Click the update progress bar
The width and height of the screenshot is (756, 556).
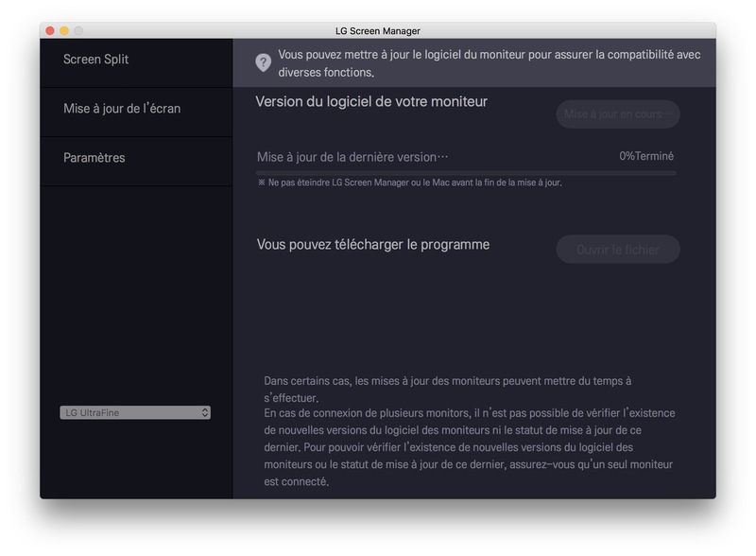click(466, 173)
